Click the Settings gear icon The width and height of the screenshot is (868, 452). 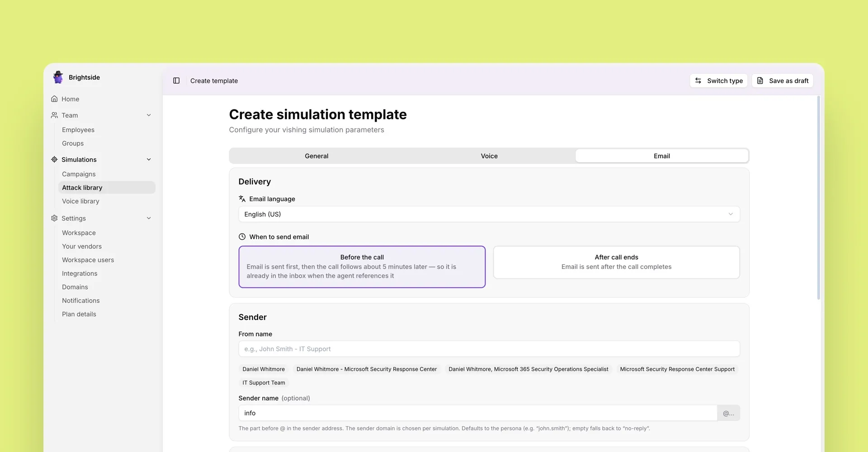[x=54, y=218]
